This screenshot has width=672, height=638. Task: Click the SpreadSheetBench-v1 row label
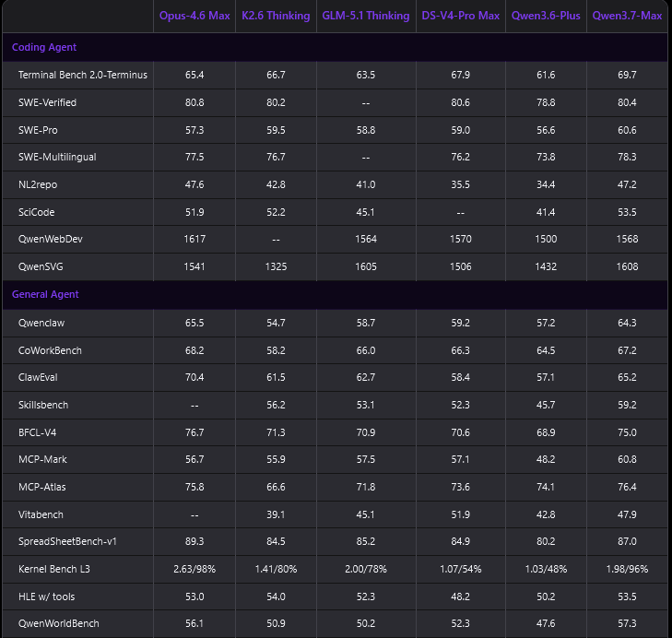[67, 541]
